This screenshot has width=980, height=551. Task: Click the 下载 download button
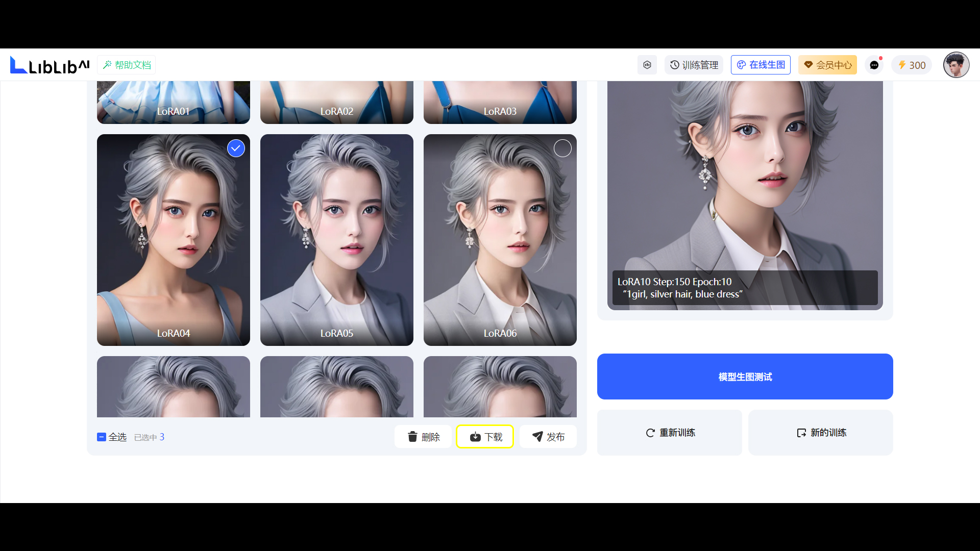485,437
